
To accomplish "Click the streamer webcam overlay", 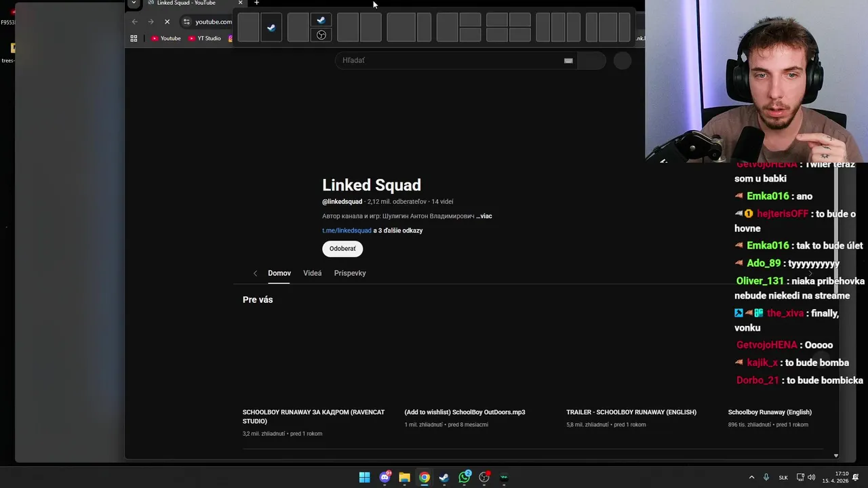I will pos(756,81).
